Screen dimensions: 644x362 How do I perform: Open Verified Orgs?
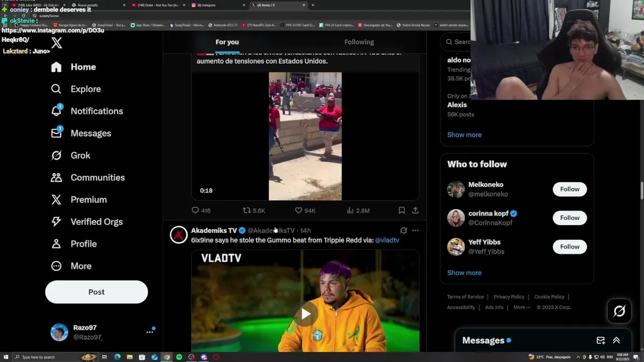[x=87, y=222]
